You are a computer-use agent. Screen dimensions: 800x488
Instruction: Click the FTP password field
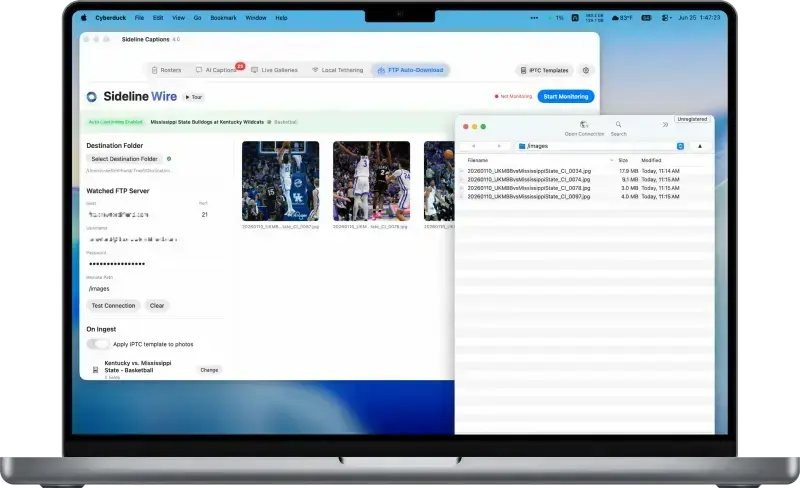pyautogui.click(x=153, y=263)
